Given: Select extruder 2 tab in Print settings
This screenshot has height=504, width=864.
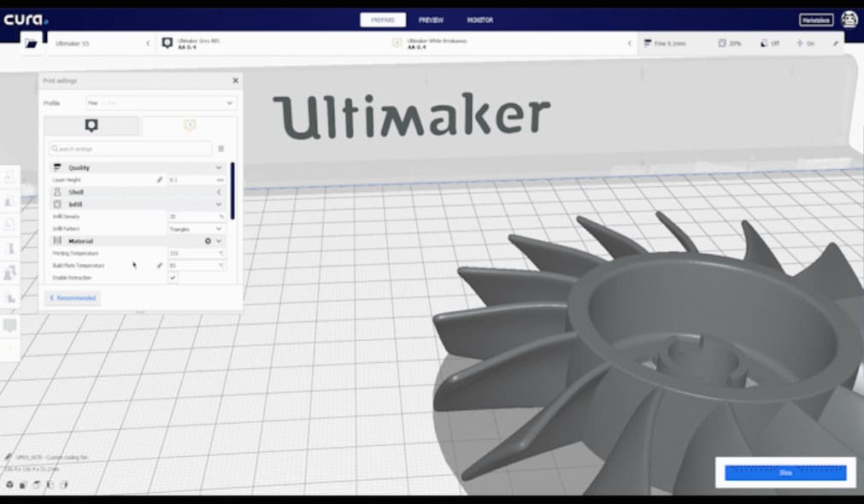Looking at the screenshot, I should tap(189, 126).
